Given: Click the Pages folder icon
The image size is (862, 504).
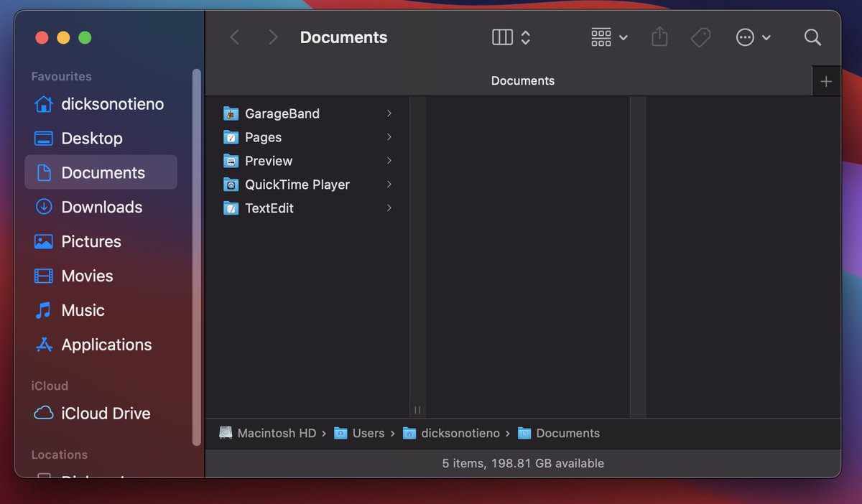Looking at the screenshot, I should pyautogui.click(x=231, y=137).
